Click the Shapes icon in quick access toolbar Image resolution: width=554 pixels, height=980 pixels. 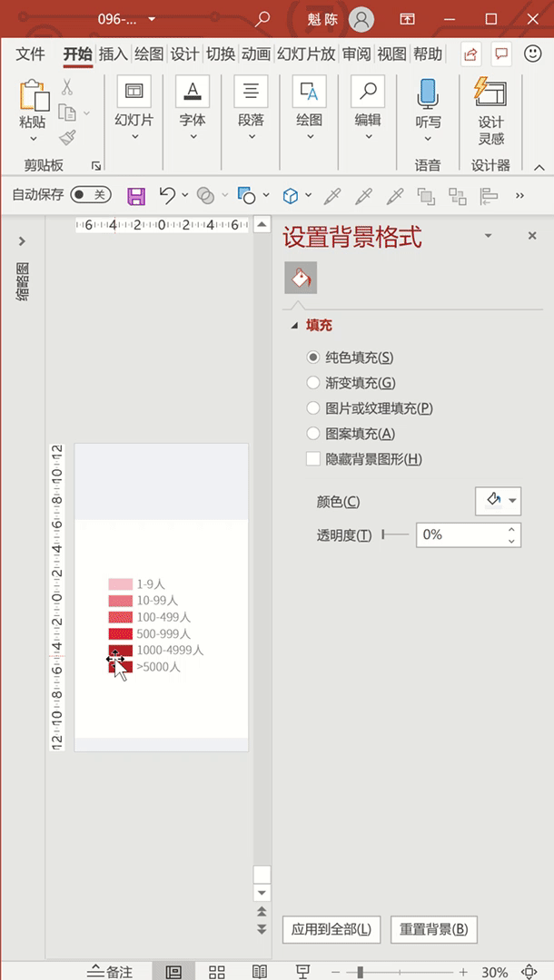pos(246,196)
